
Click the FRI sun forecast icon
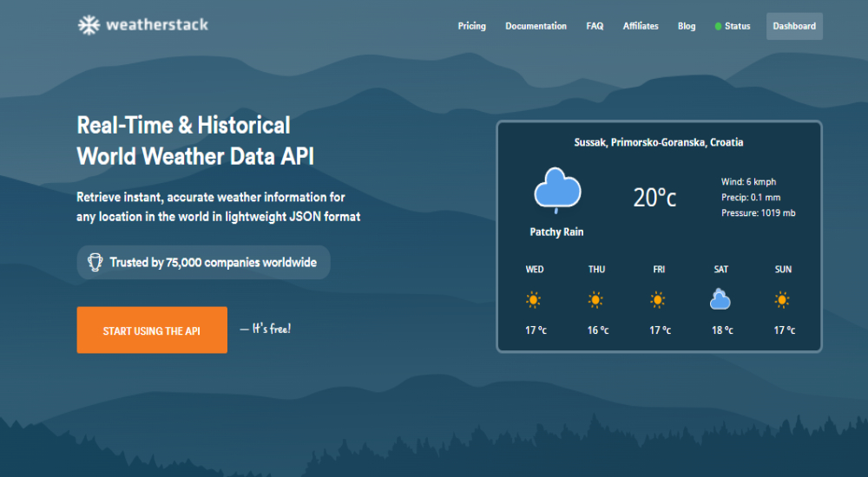point(658,300)
